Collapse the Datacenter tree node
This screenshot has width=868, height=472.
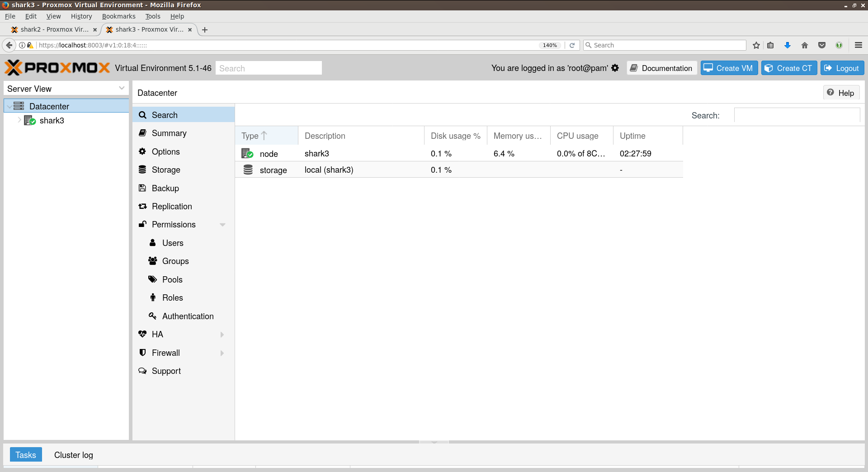(9, 106)
